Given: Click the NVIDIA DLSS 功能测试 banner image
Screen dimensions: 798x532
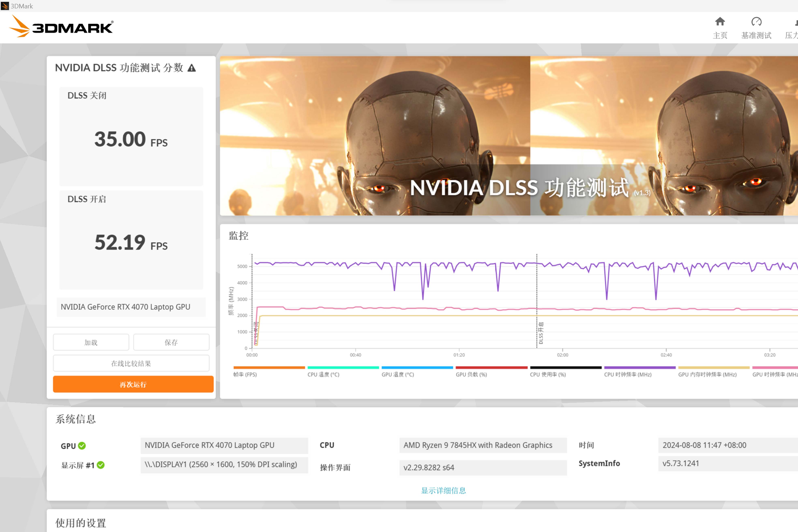Looking at the screenshot, I should 509,136.
